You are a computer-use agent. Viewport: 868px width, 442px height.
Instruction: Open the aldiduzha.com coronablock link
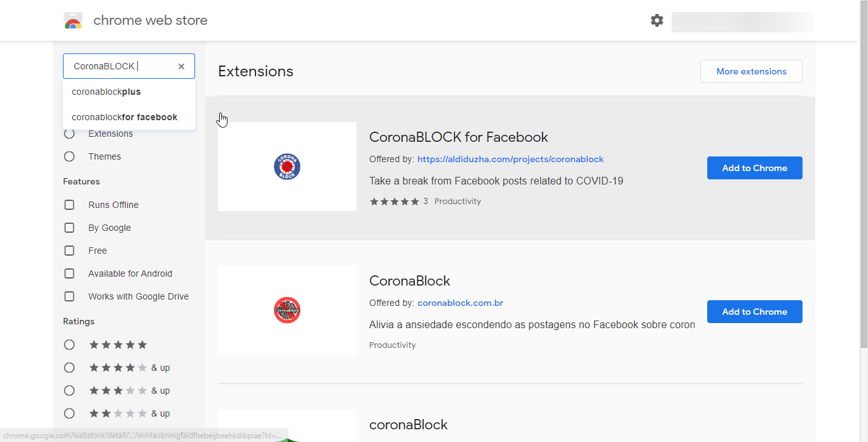(510, 159)
